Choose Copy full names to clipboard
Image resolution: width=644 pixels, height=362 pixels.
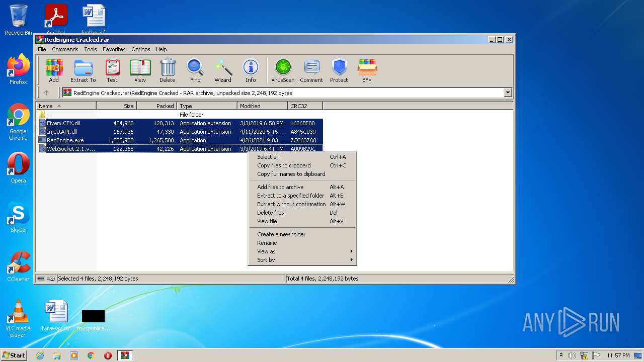click(x=302, y=174)
